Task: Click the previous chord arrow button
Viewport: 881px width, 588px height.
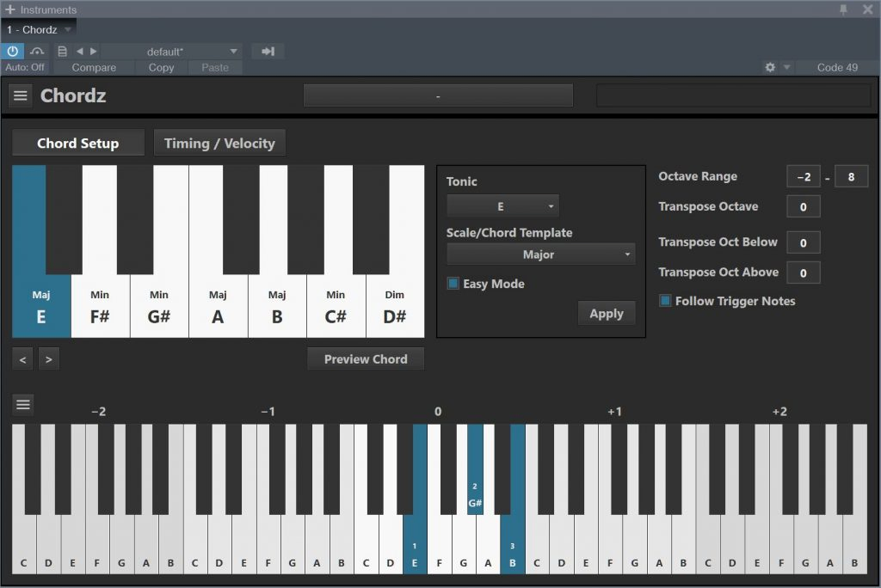Action: [x=22, y=359]
